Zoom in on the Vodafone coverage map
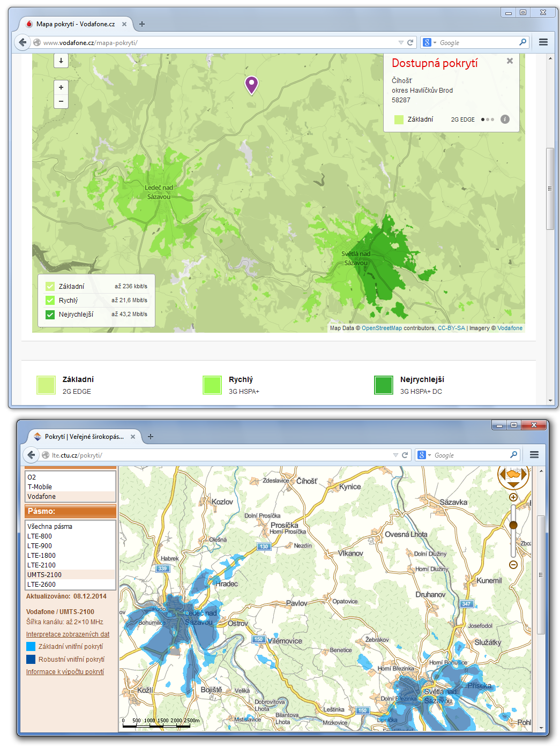 [61, 87]
